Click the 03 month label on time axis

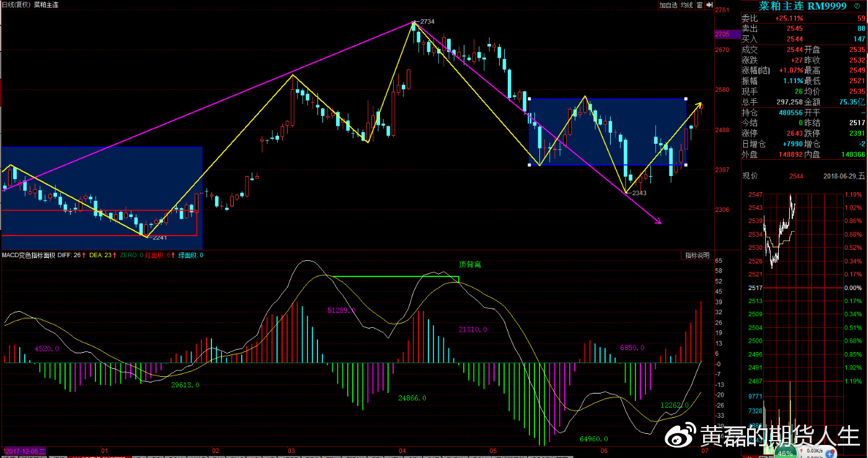point(291,451)
